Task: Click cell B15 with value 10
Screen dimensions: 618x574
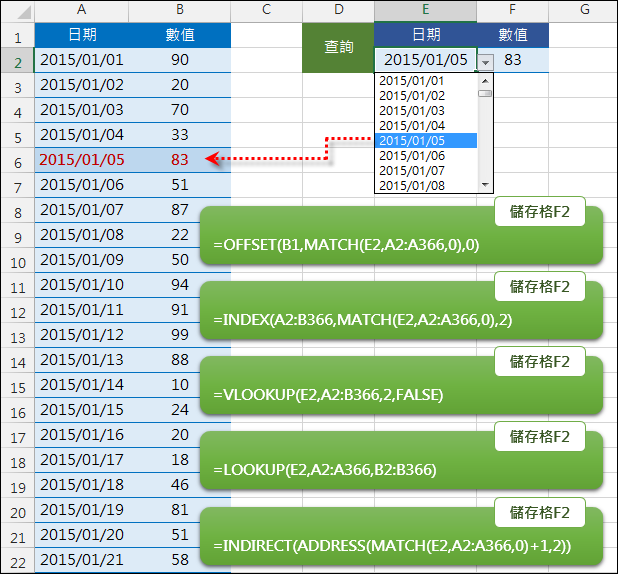Action: tap(180, 385)
